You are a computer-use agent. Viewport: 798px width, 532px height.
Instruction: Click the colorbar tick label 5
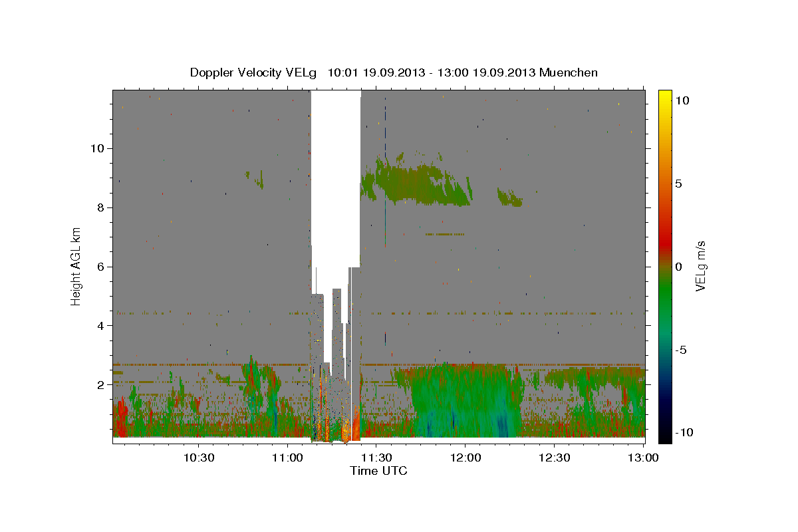pyautogui.click(x=678, y=184)
